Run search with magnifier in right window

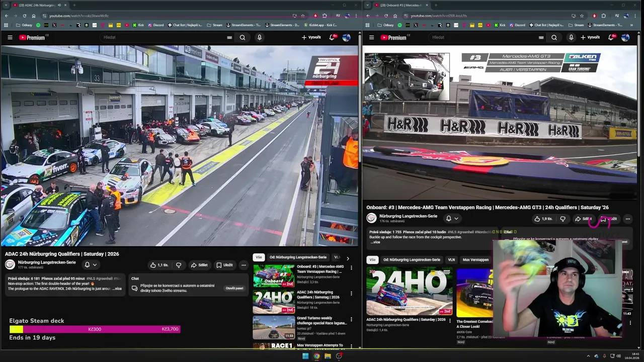pyautogui.click(x=554, y=37)
